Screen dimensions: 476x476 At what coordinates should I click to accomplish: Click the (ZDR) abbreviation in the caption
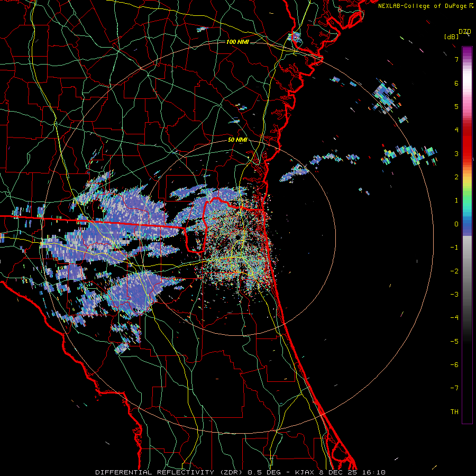point(230,472)
